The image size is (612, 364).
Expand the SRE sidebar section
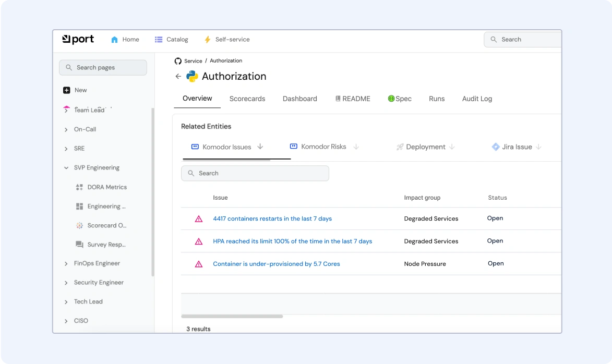[66, 149]
